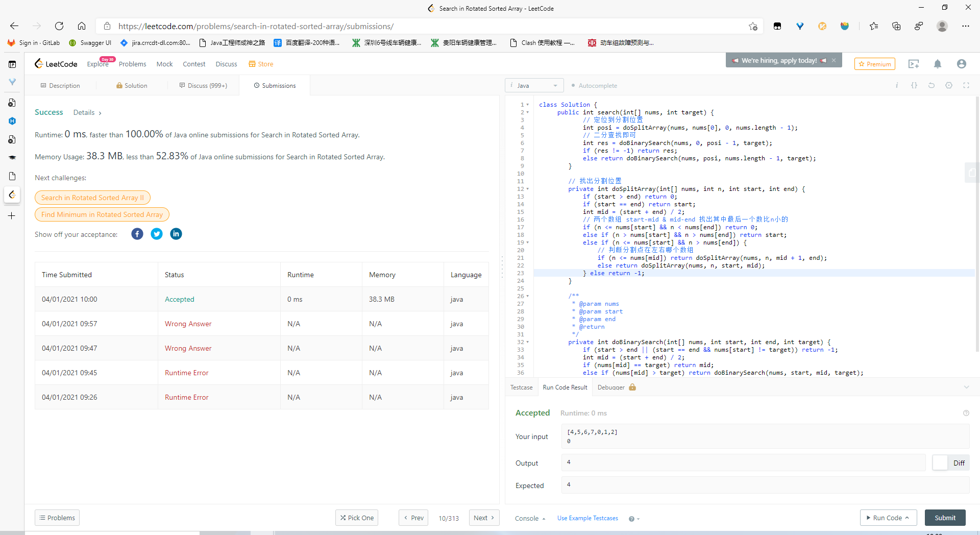Go to Next problem
This screenshot has height=535, width=980.
pyautogui.click(x=484, y=518)
